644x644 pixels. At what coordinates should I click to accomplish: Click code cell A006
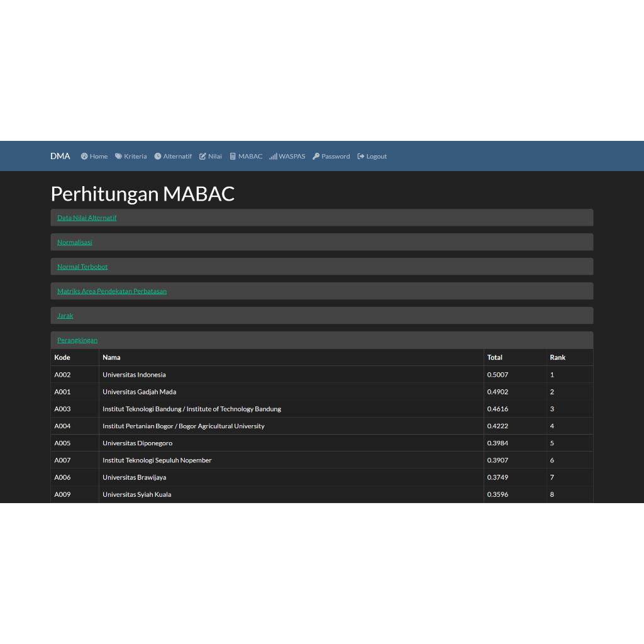(75, 477)
